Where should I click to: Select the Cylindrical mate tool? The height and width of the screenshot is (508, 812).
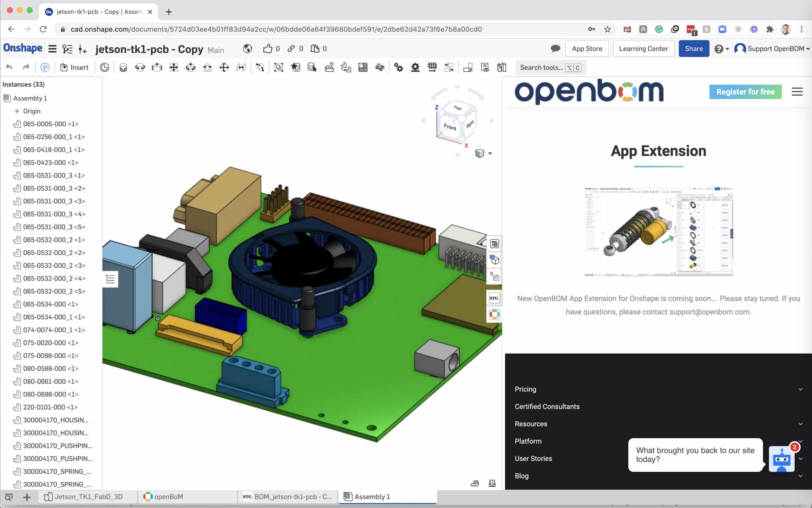pyautogui.click(x=191, y=68)
